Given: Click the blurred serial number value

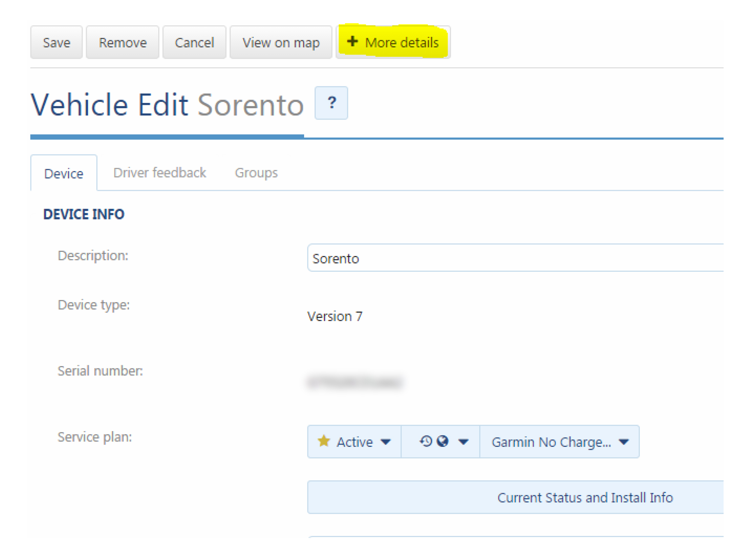Looking at the screenshot, I should [354, 382].
